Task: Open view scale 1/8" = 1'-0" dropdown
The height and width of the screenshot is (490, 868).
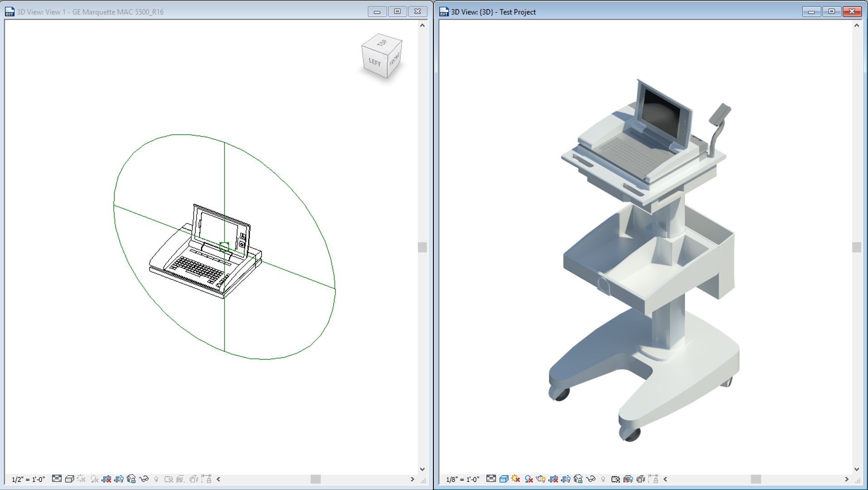Action: point(463,480)
